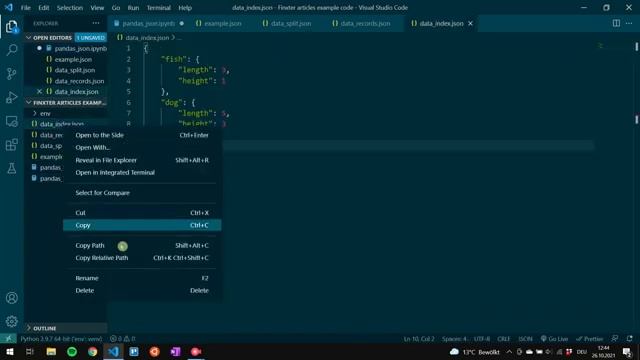Viewport: 640px width, 360px height.
Task: Choose Select for Compare
Action: click(142, 193)
